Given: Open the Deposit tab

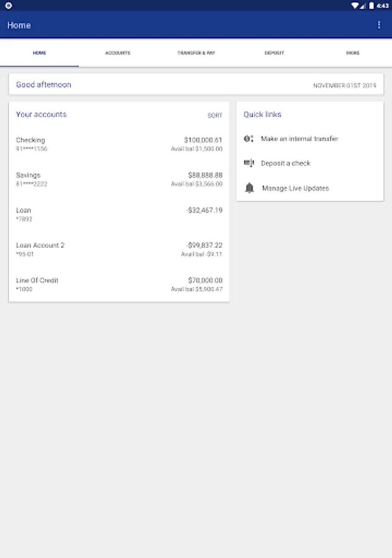Looking at the screenshot, I should 274,53.
